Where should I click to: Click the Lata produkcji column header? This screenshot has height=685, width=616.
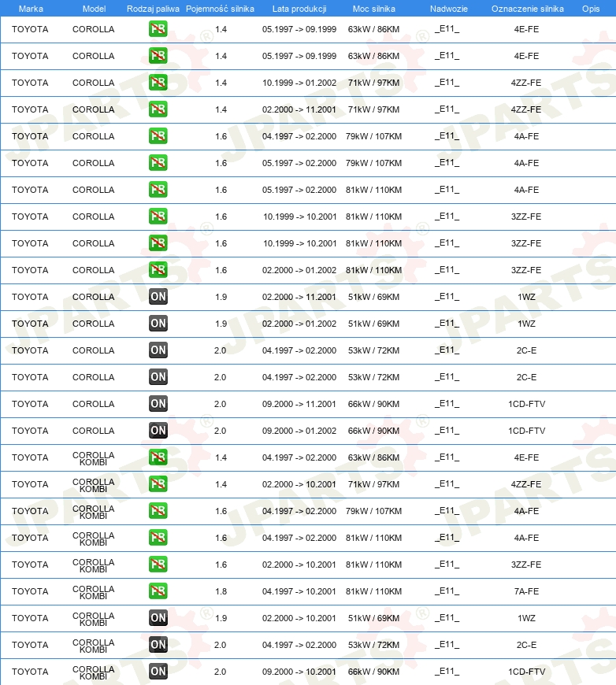click(x=299, y=9)
